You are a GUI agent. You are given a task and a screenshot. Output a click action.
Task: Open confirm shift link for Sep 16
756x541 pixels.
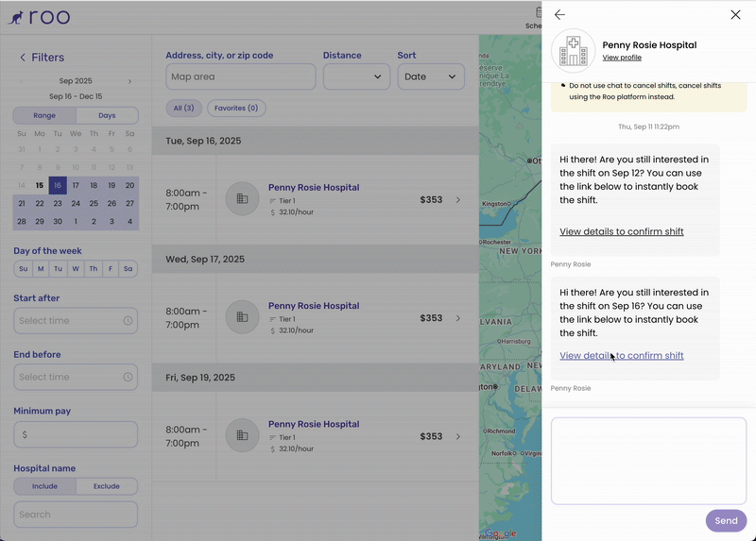622,356
